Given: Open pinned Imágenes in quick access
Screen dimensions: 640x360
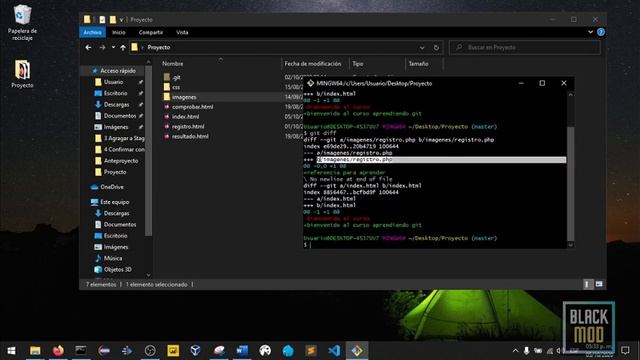Looking at the screenshot, I should [116, 127].
